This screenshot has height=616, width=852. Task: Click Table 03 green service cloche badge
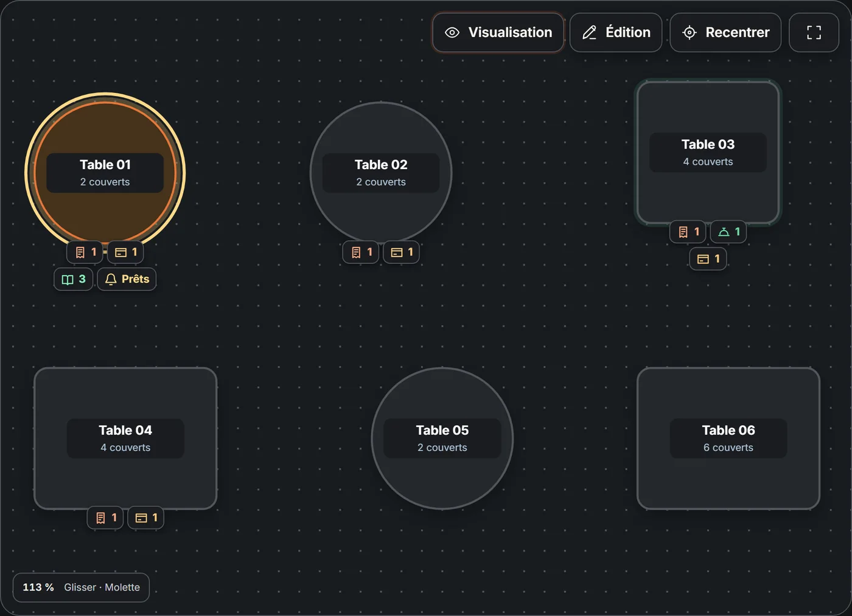(728, 232)
